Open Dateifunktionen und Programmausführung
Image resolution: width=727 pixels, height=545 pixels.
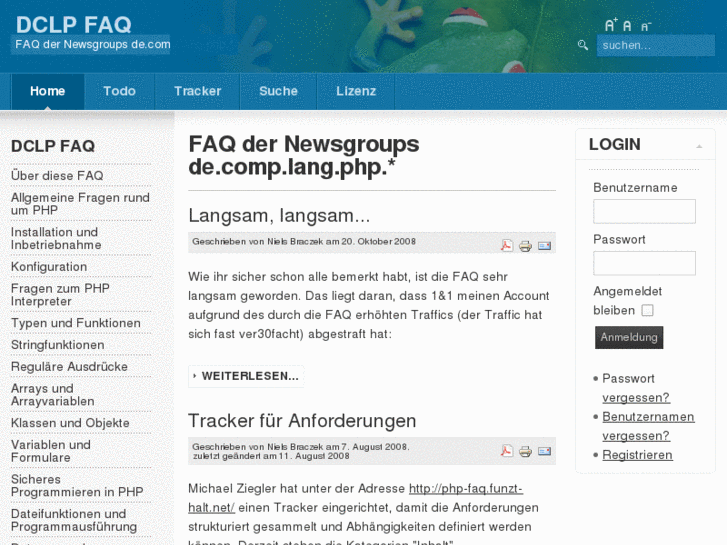coord(74,520)
